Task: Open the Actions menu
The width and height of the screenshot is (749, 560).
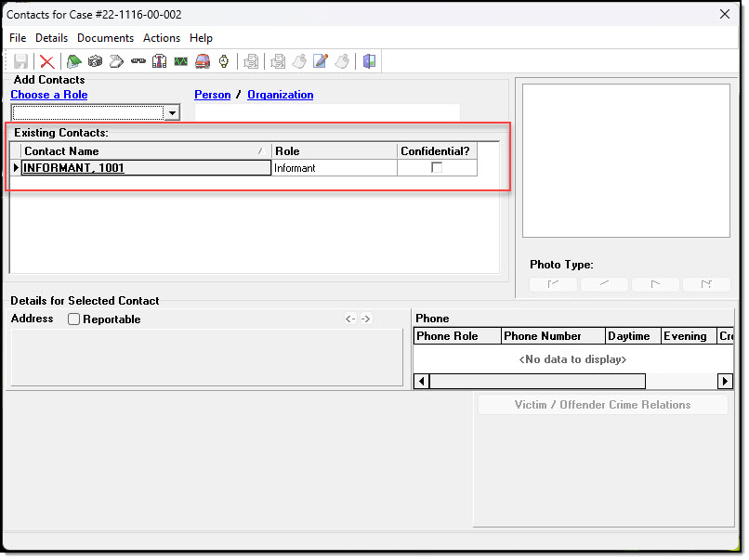Action: click(162, 38)
